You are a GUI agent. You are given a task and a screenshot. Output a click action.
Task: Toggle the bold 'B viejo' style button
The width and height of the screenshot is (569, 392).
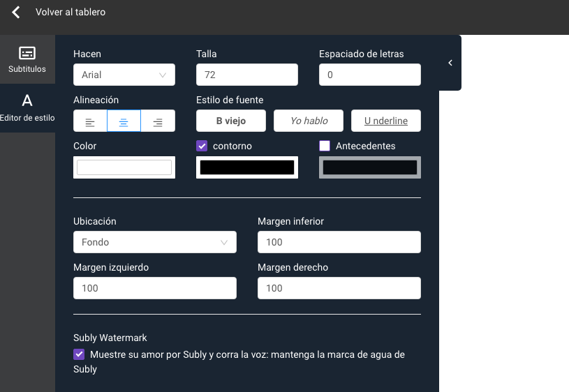point(230,121)
